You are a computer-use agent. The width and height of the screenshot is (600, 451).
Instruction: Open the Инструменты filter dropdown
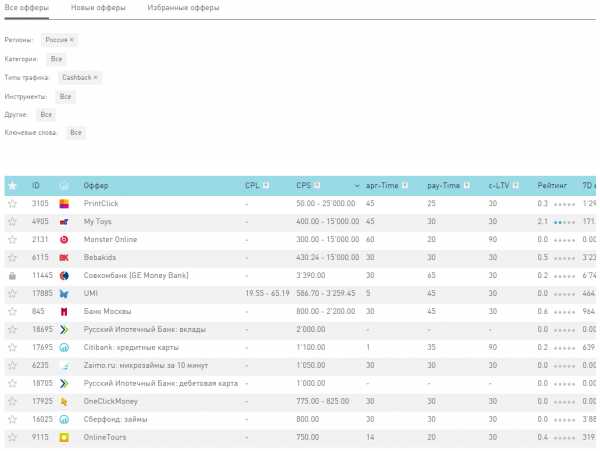(x=65, y=96)
